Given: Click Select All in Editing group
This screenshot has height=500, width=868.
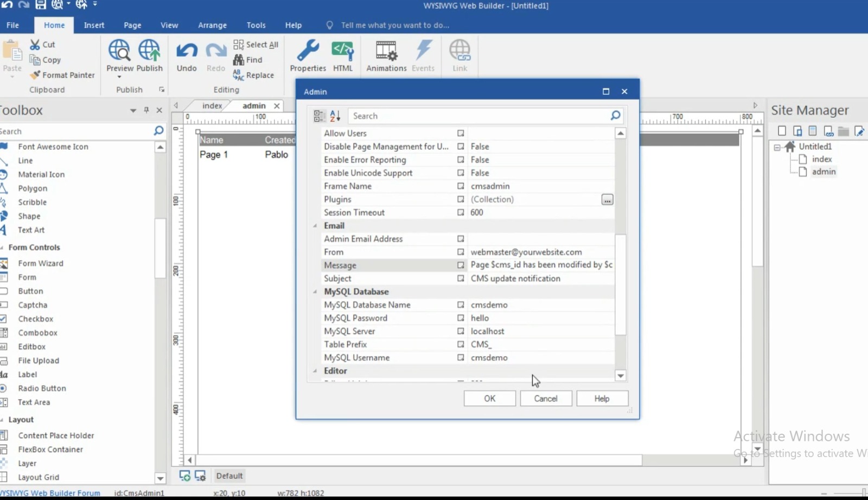Looking at the screenshot, I should [x=256, y=45].
